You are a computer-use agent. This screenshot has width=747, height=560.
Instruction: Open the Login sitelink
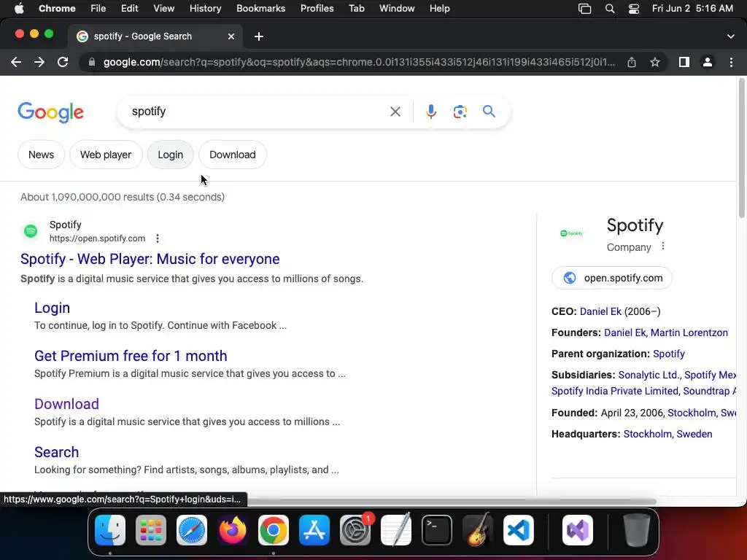[x=52, y=308]
